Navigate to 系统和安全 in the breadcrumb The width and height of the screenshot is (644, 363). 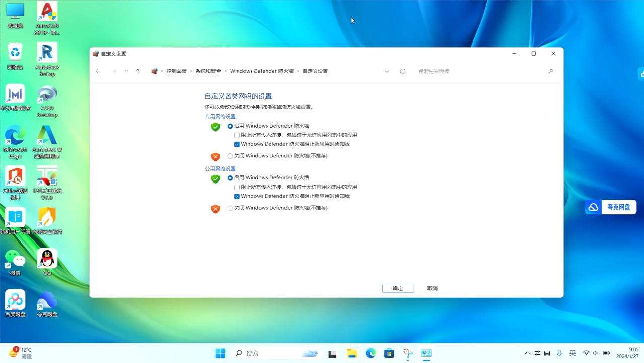[208, 71]
